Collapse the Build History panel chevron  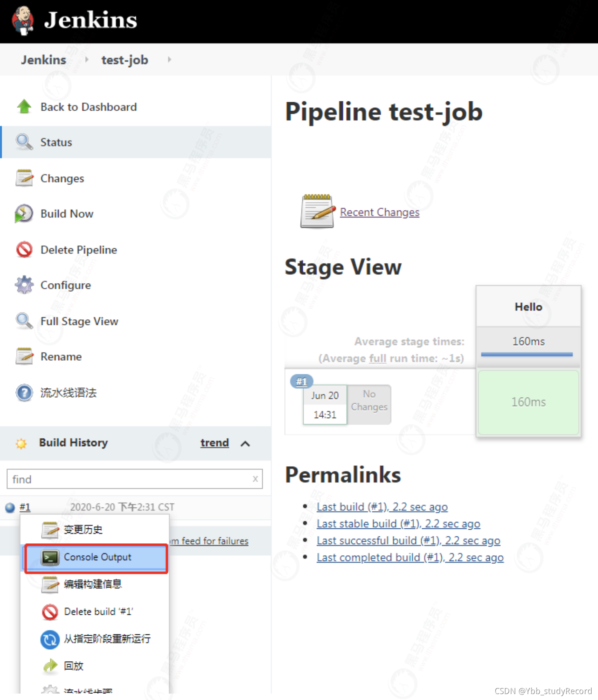pos(245,444)
